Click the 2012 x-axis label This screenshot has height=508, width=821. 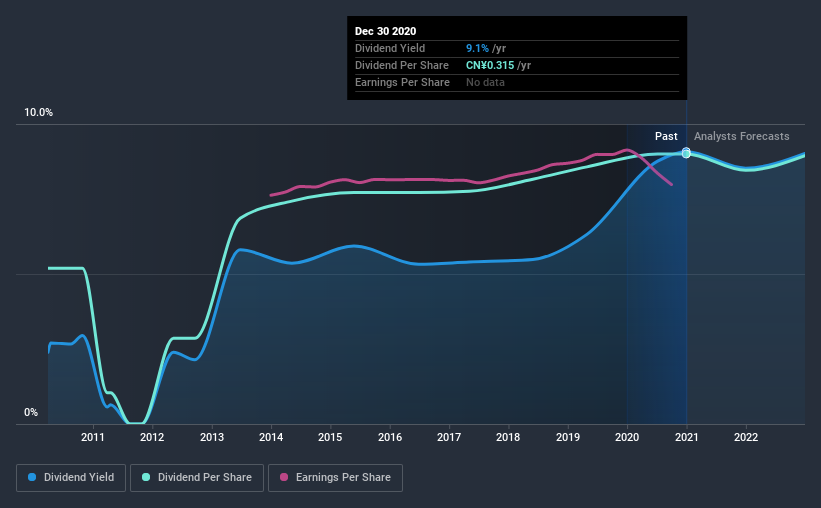coord(152,437)
